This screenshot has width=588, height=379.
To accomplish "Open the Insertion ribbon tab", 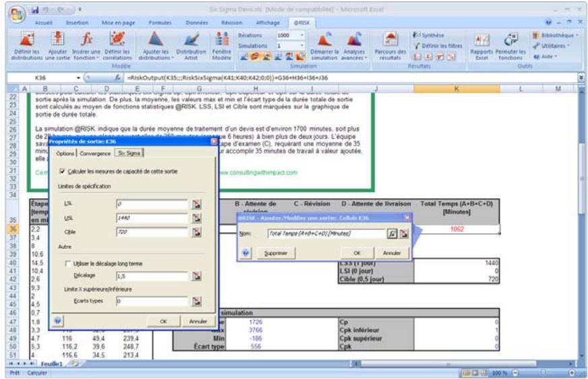I will [x=77, y=23].
